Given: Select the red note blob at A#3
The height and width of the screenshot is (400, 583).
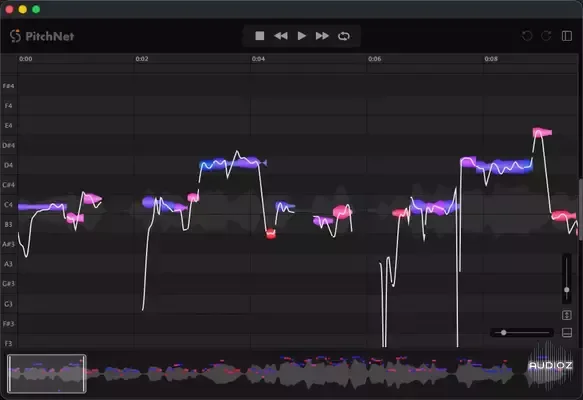Looking at the screenshot, I should click(x=271, y=234).
